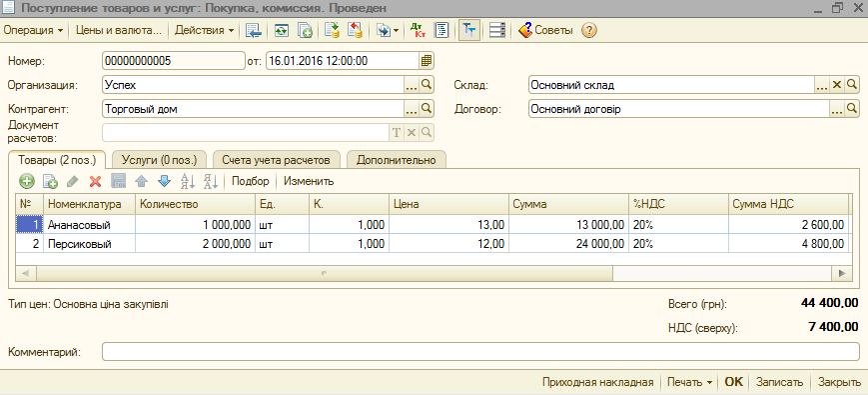This screenshot has height=395, width=868.
Task: Click the Номенклатура column header
Action: tap(90, 204)
